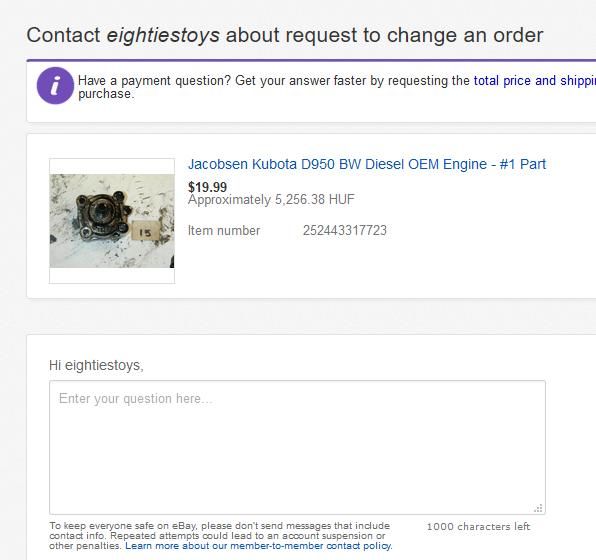Click the $19.99 price text
The image size is (596, 560).
(208, 187)
